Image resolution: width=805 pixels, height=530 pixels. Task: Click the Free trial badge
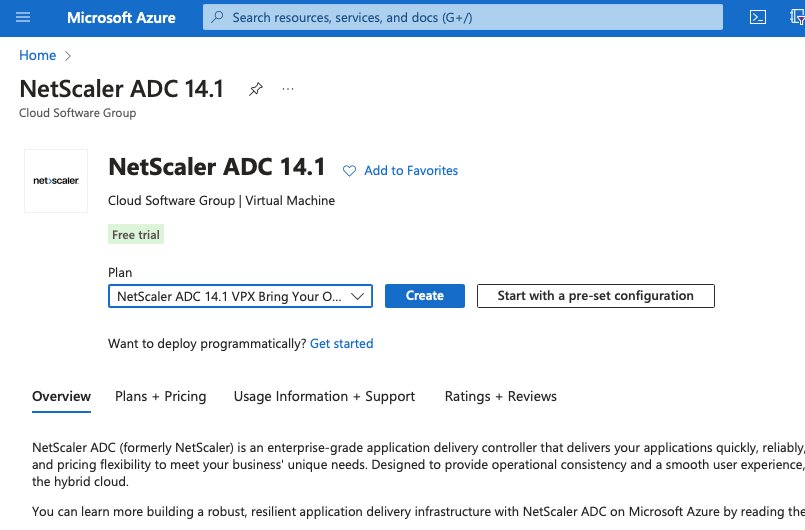tap(136, 235)
